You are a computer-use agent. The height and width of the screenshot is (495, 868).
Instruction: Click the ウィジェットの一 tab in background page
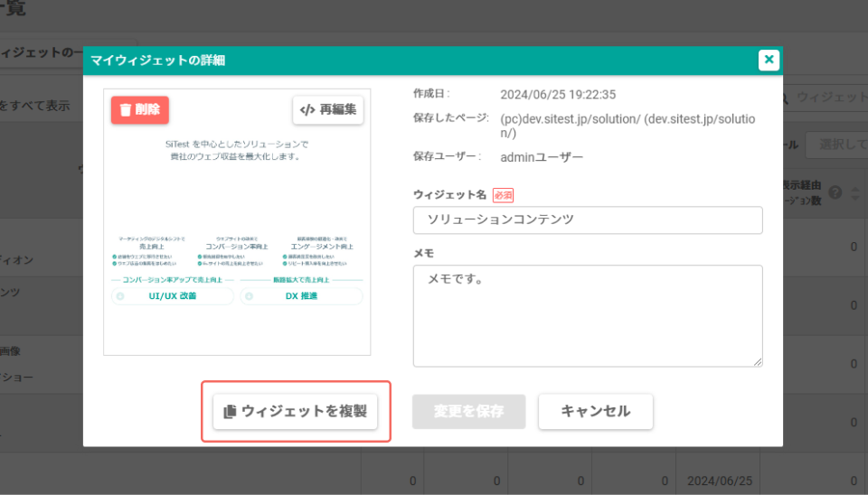(42, 53)
